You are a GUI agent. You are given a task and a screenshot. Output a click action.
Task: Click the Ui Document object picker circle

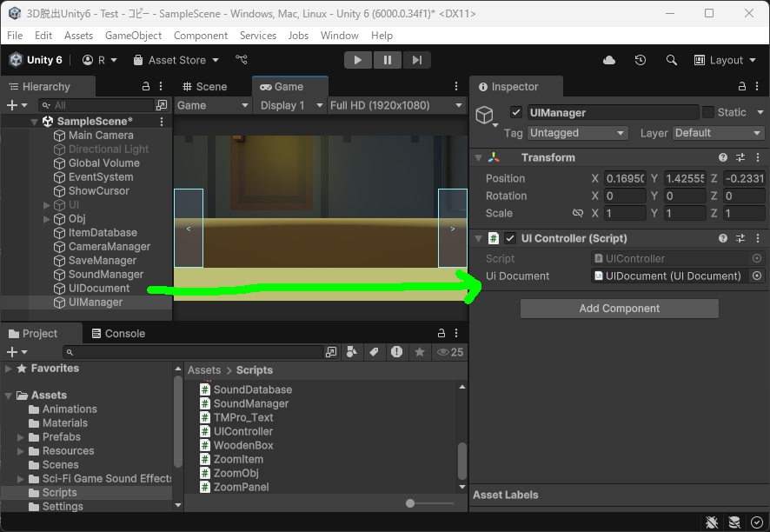[x=757, y=276]
